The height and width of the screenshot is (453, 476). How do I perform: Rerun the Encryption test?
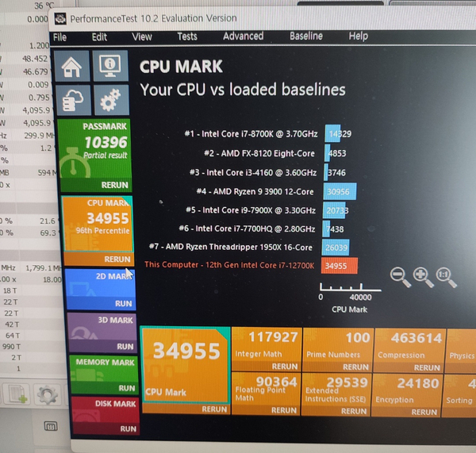click(x=424, y=412)
